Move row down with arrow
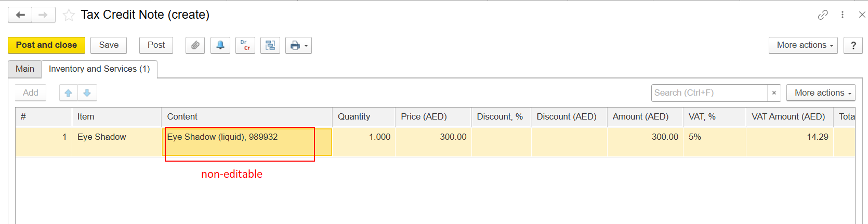 coord(87,93)
